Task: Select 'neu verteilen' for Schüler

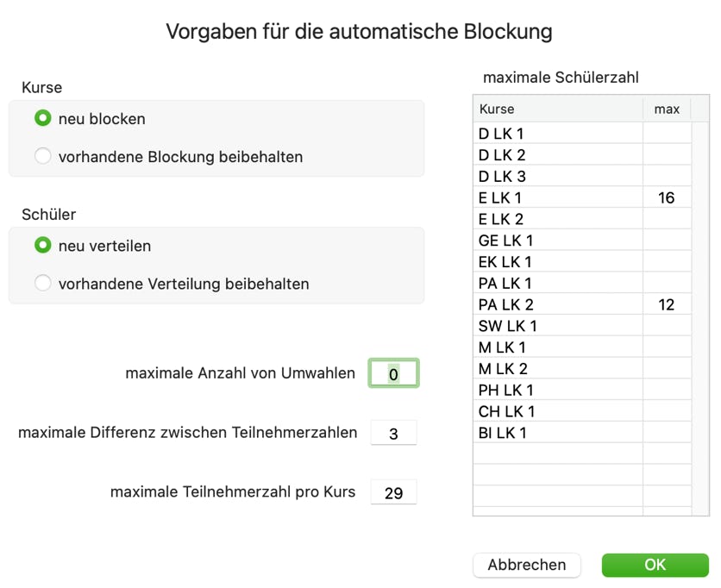Action: coord(43,246)
